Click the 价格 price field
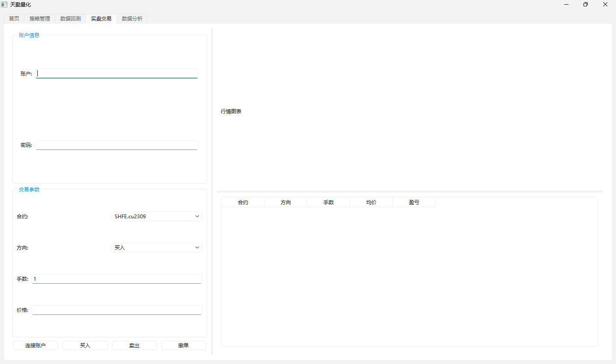The height and width of the screenshot is (364, 616). pyautogui.click(x=117, y=310)
